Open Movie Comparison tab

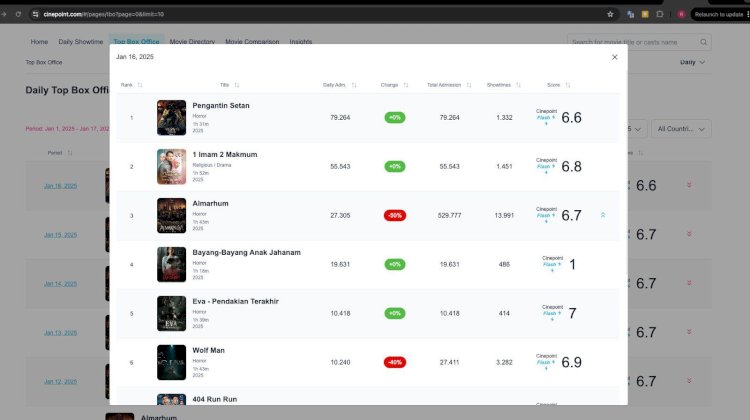coord(252,42)
